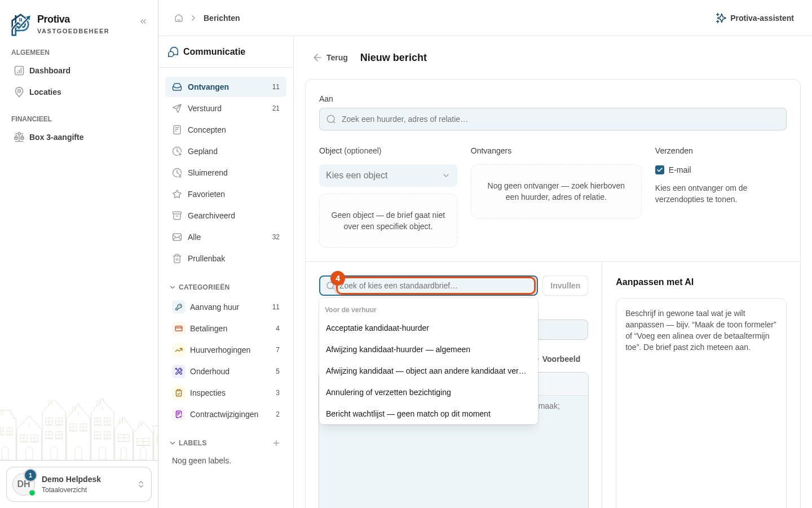Viewport: 812px width, 508px height.
Task: Open Dashboard from the sidebar
Action: [x=79, y=71]
